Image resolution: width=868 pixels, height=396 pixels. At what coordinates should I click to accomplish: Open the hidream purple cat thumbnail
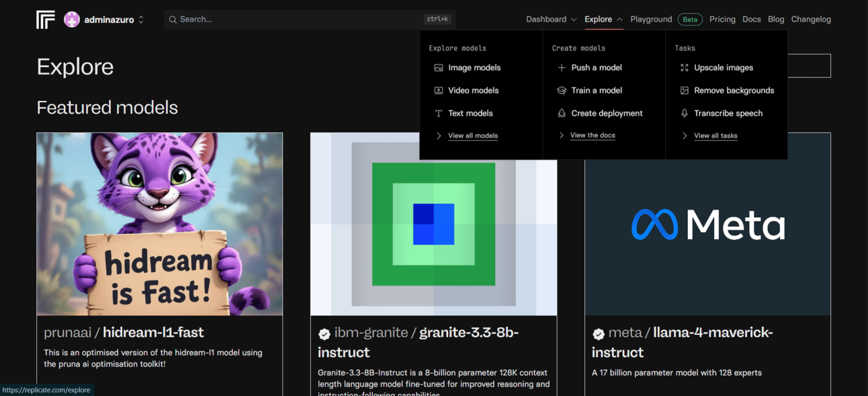[160, 224]
